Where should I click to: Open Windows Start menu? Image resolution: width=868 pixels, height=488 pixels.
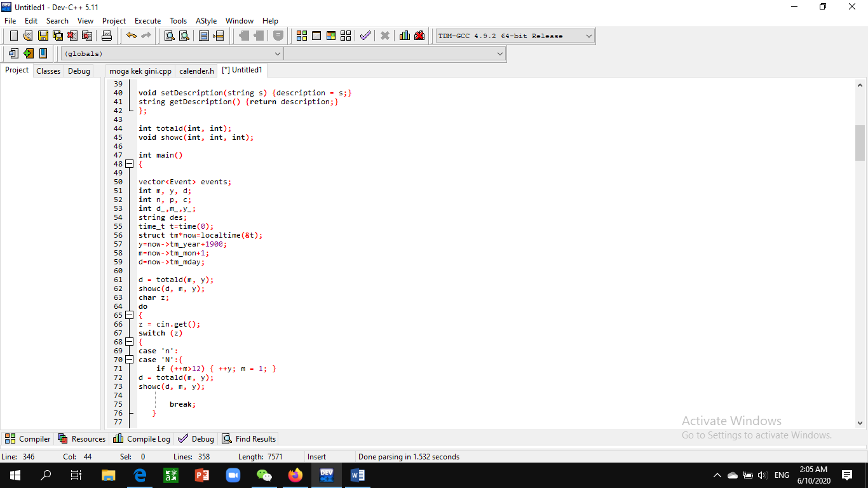[x=15, y=475]
